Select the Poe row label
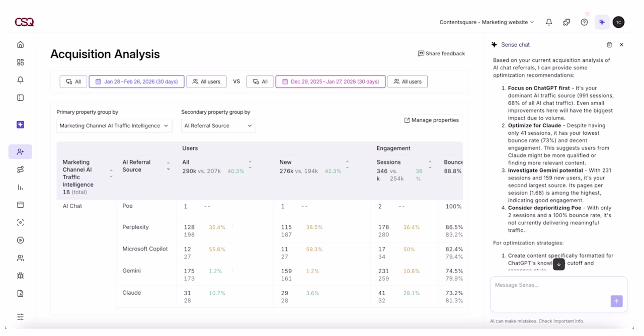644x336 pixels. 127,206
